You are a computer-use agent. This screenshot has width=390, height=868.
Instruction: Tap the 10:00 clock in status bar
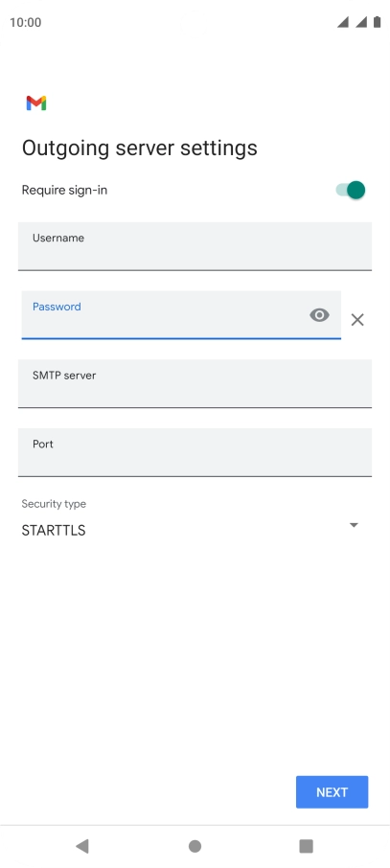26,23
